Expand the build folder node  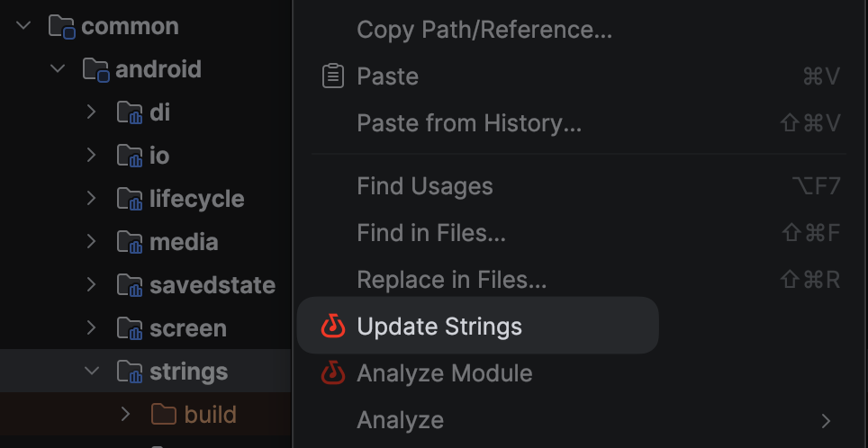coord(125,415)
